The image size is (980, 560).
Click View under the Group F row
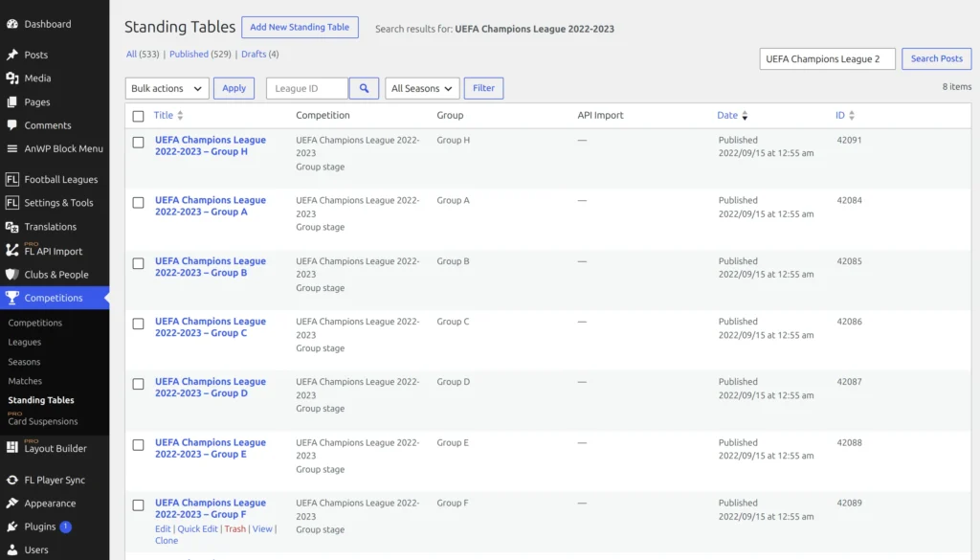[262, 528]
